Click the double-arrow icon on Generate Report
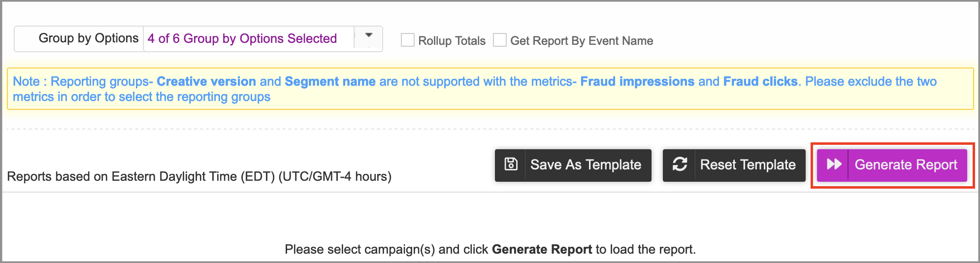Screen dimensions: 980x263 click(x=834, y=164)
